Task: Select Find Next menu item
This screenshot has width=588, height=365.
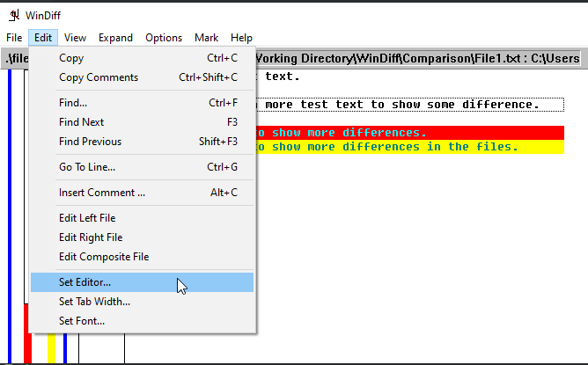Action: coord(142,122)
